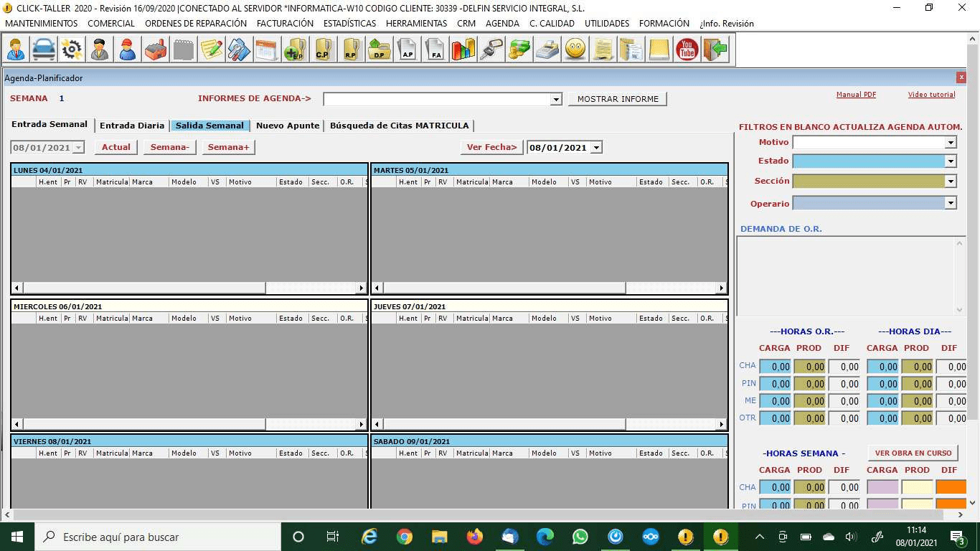Open the Sección filter dropdown
Viewport: 980px width, 551px height.
click(x=951, y=182)
